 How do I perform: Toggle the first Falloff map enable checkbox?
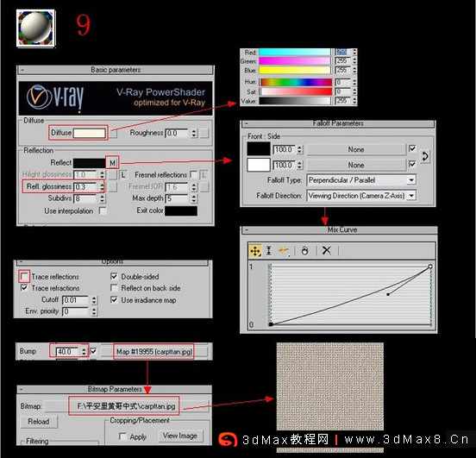pyautogui.click(x=412, y=149)
